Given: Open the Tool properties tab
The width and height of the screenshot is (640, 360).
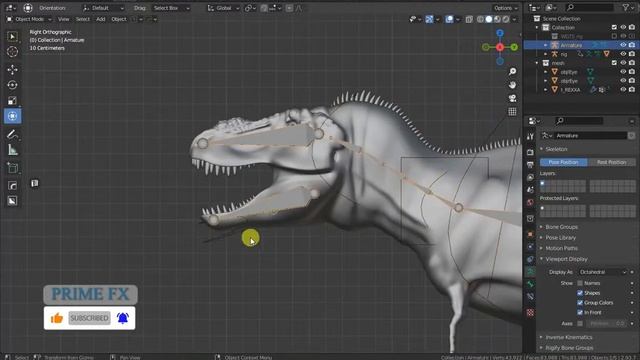Looking at the screenshot, I should (x=530, y=136).
